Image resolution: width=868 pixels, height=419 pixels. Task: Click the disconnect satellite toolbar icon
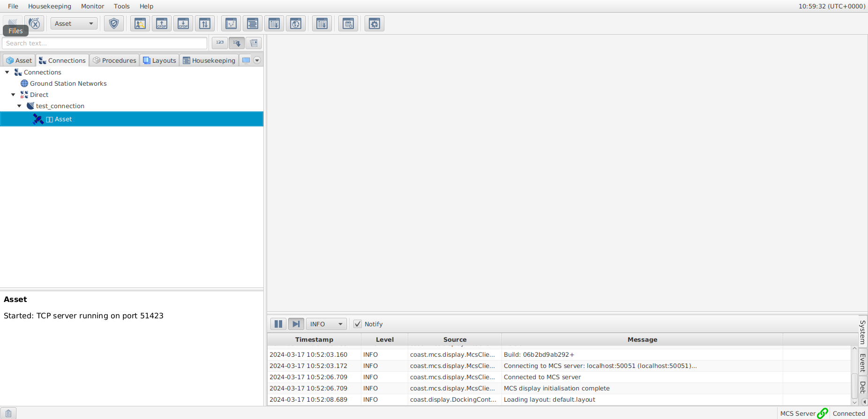34,23
